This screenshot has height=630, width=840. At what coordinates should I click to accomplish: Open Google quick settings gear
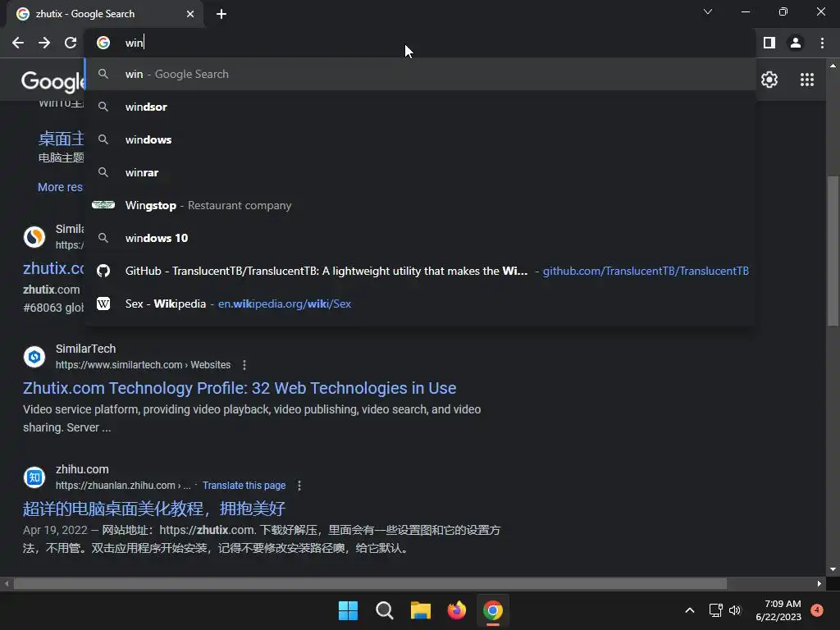pyautogui.click(x=769, y=80)
